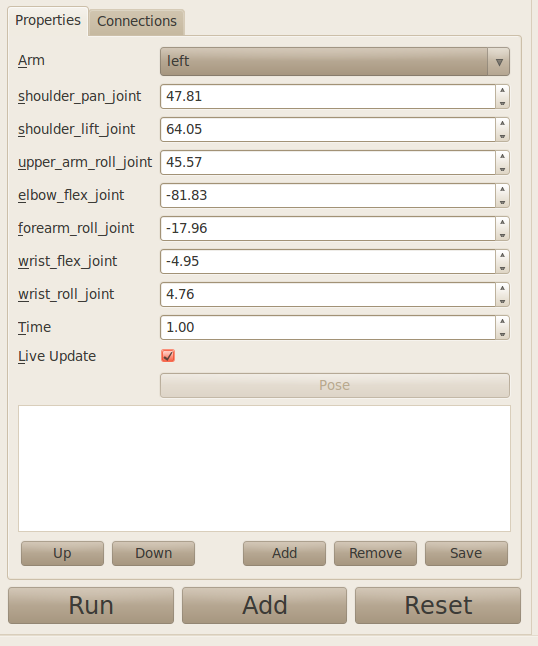Disable the Live Update checkbox
The image size is (538, 646).
tap(168, 356)
